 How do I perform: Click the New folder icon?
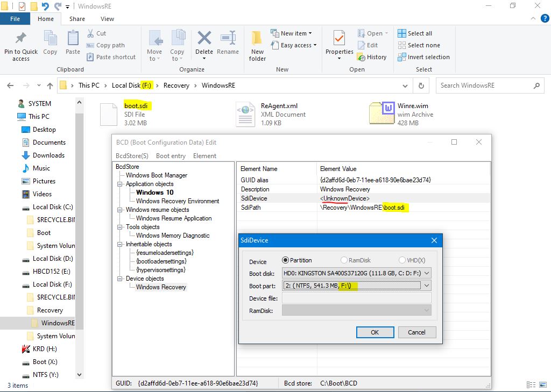click(x=257, y=39)
